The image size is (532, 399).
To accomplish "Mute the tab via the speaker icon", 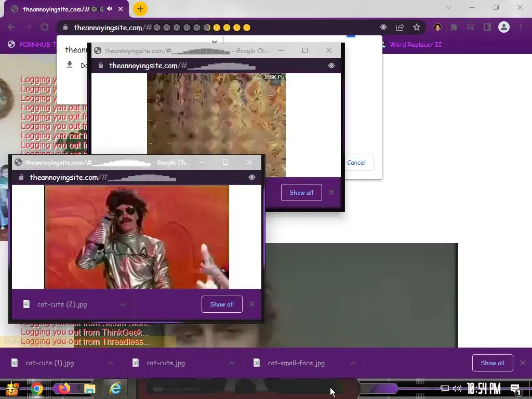I will point(109,9).
